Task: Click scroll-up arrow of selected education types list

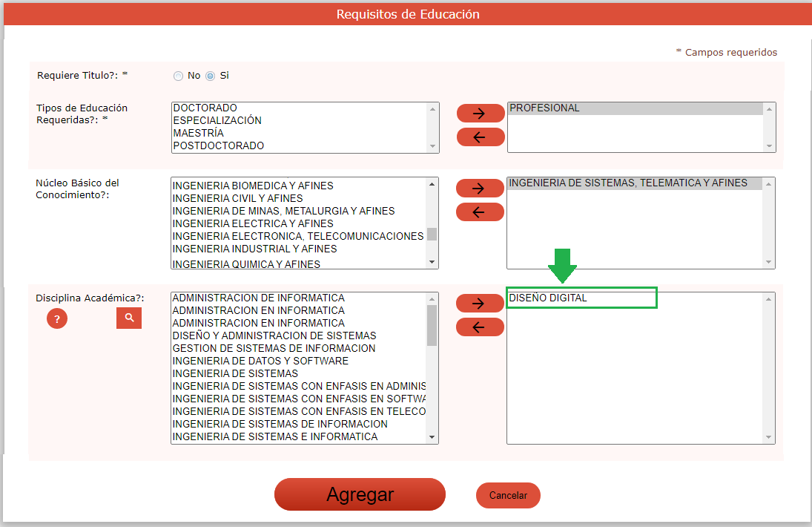Action: click(x=769, y=109)
